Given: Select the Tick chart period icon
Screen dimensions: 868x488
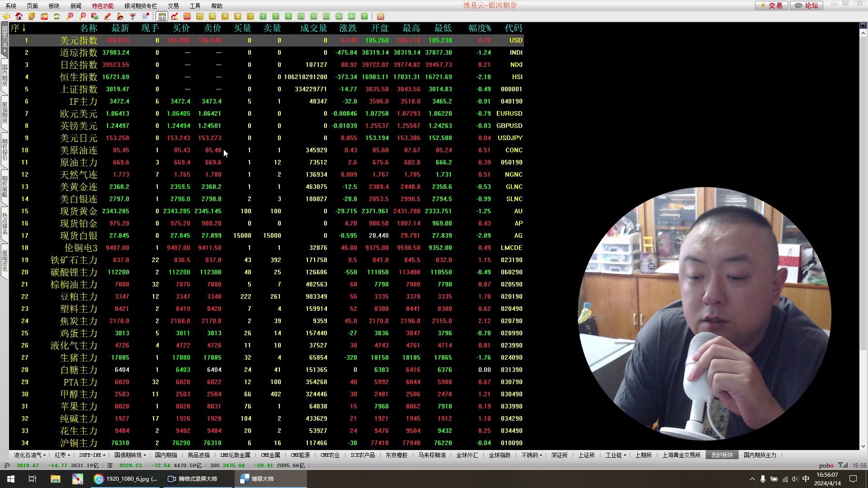Looking at the screenshot, I should [x=187, y=16].
